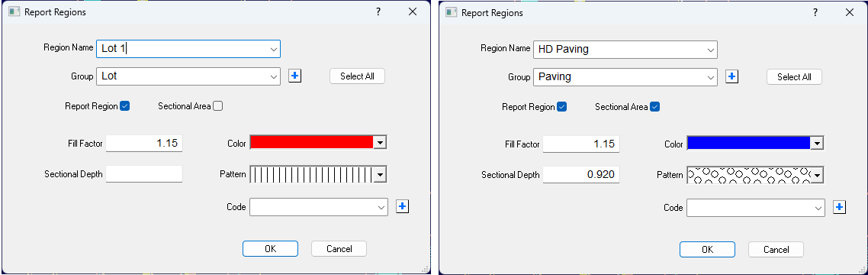Screen dimensions: 868x275
Task: Click help question mark in right dialog
Action: [815, 12]
